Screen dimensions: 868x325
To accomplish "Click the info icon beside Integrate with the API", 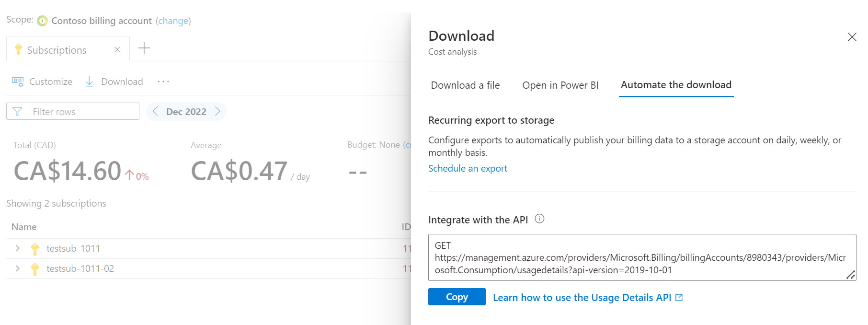I will (x=539, y=219).
